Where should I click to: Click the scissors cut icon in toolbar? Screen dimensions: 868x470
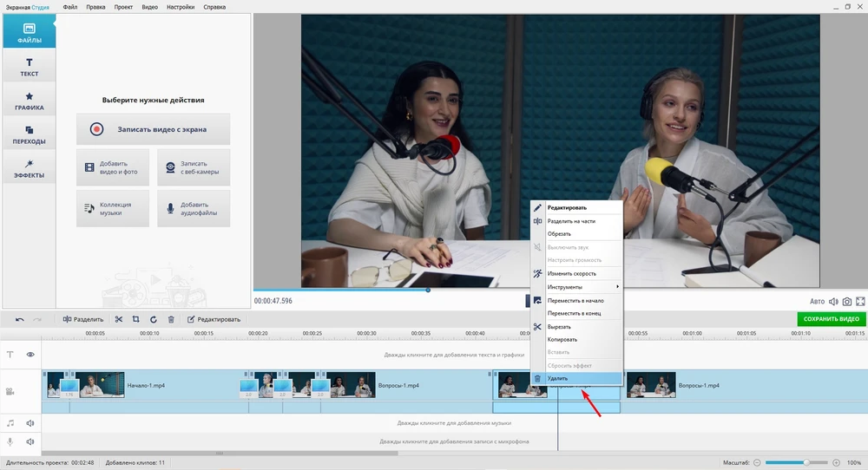(119, 319)
